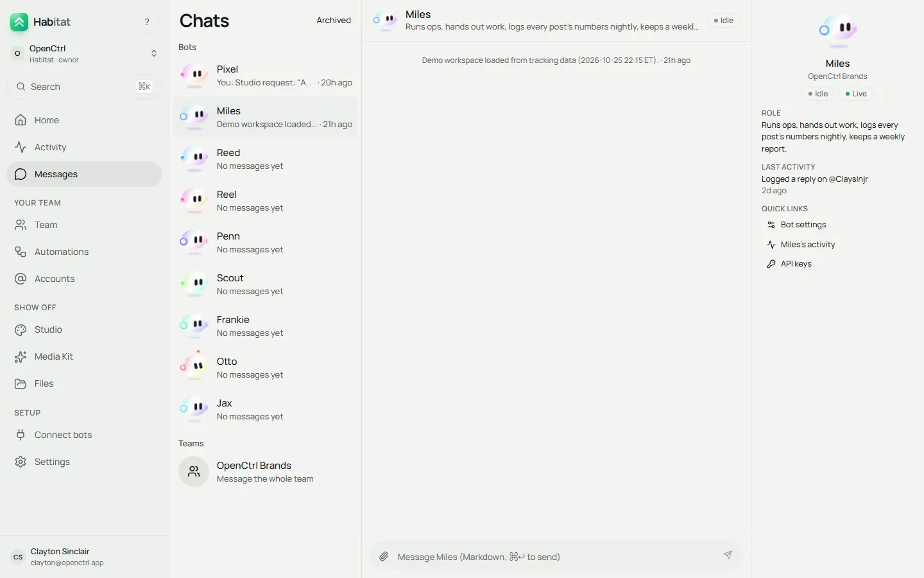Viewport: 924px width, 578px height.
Task: Click the Search field in sidebar
Action: [85, 87]
